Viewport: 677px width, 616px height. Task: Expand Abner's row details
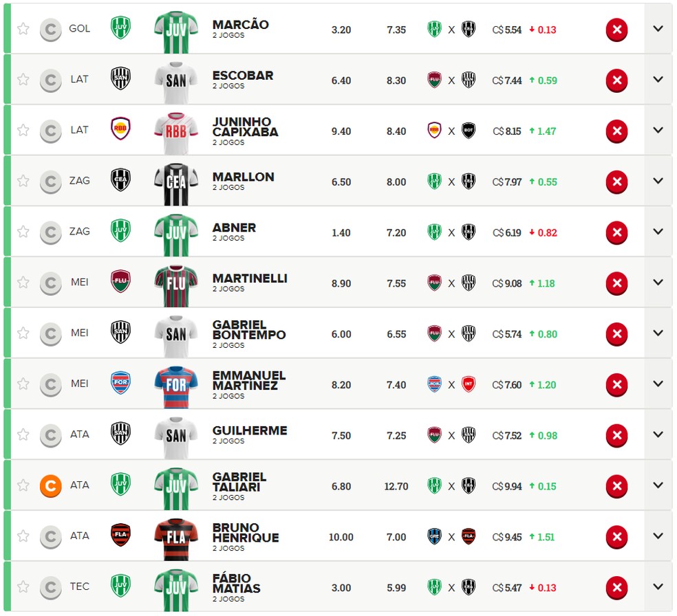click(x=658, y=232)
